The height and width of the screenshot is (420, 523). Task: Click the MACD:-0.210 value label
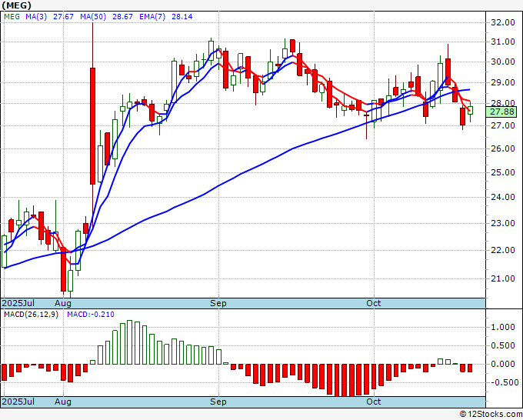click(91, 315)
